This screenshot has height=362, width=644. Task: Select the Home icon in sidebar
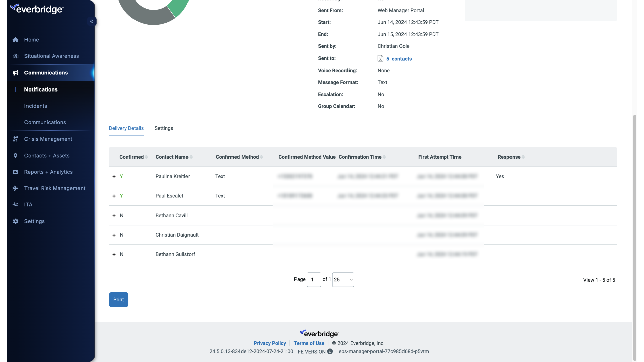click(15, 40)
